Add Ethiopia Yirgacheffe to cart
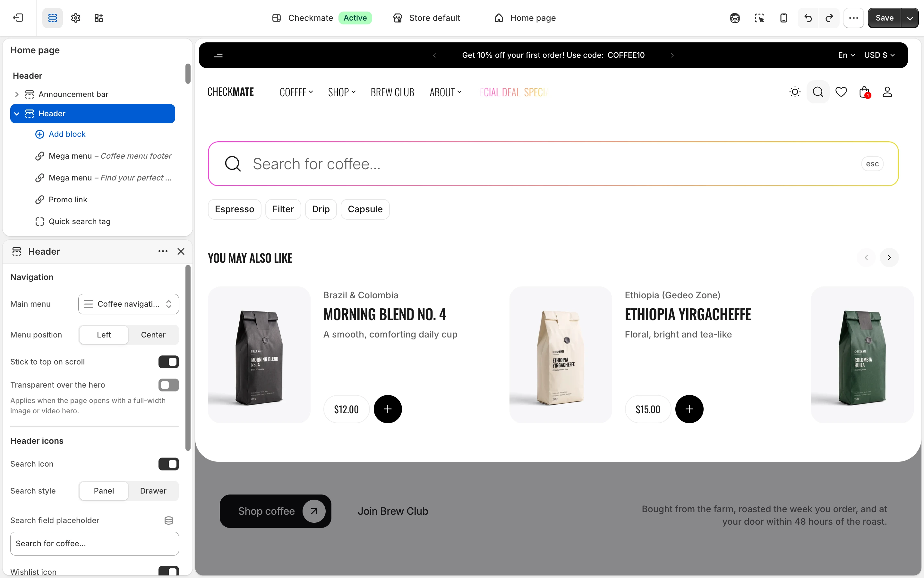This screenshot has width=924, height=578. point(689,409)
